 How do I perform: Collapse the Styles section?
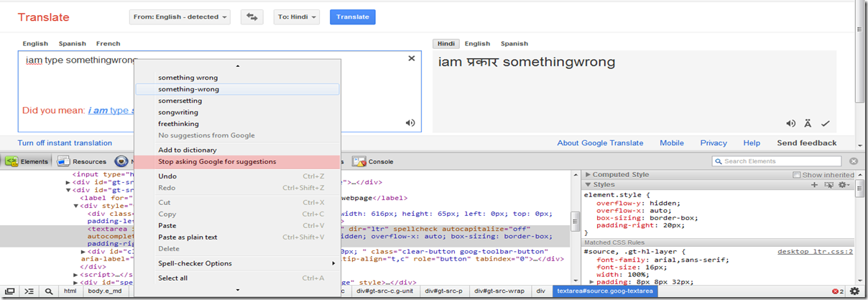[x=589, y=185]
